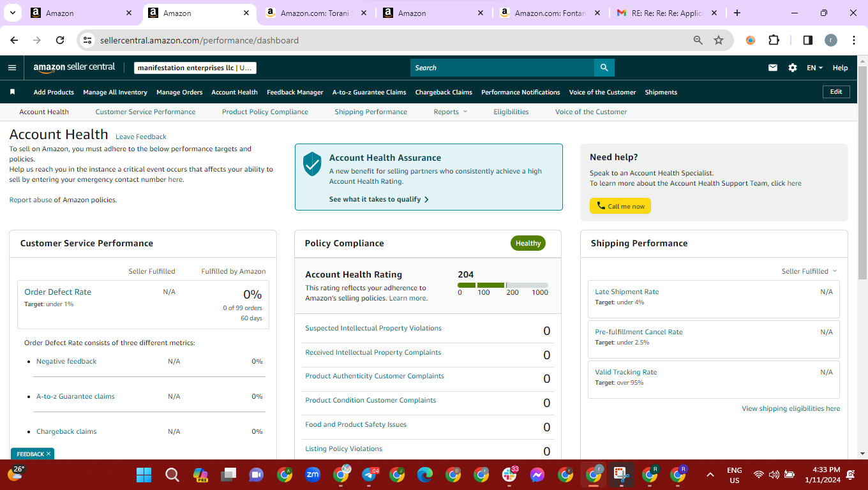The width and height of the screenshot is (868, 490).
Task: Open the manifestation enterprises llc account switcher
Action: point(195,68)
